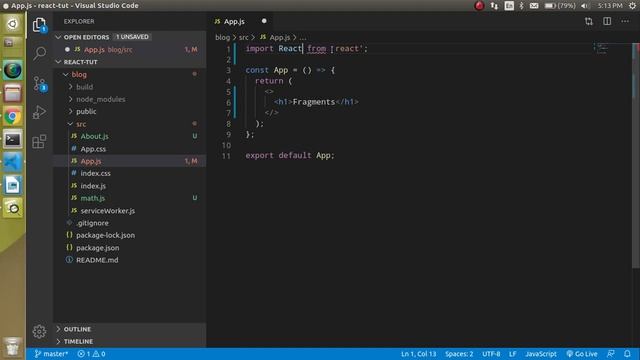Open the Run and Debug view

coord(39,112)
